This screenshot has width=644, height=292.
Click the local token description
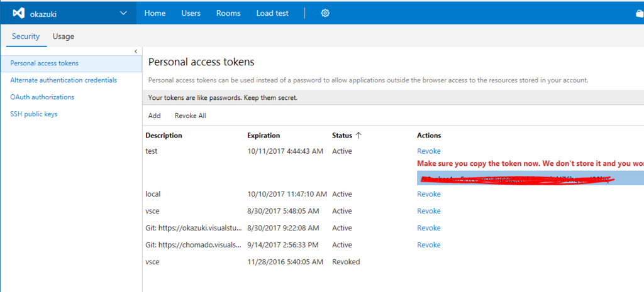(153, 194)
